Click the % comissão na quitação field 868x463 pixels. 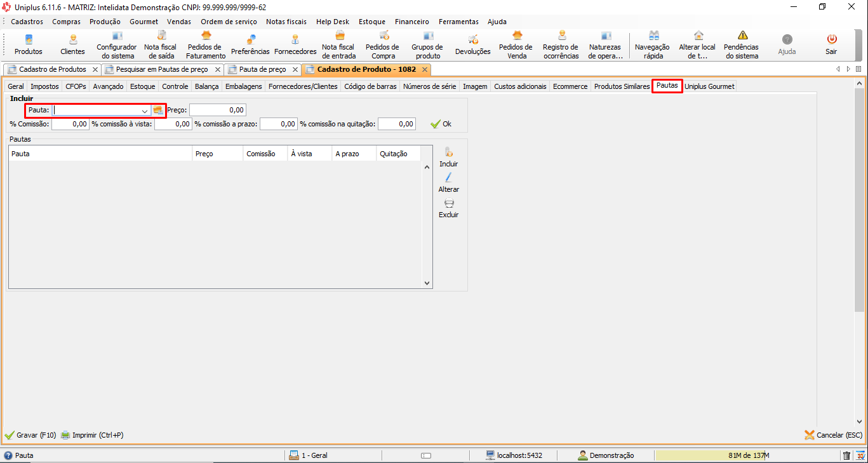(x=396, y=124)
